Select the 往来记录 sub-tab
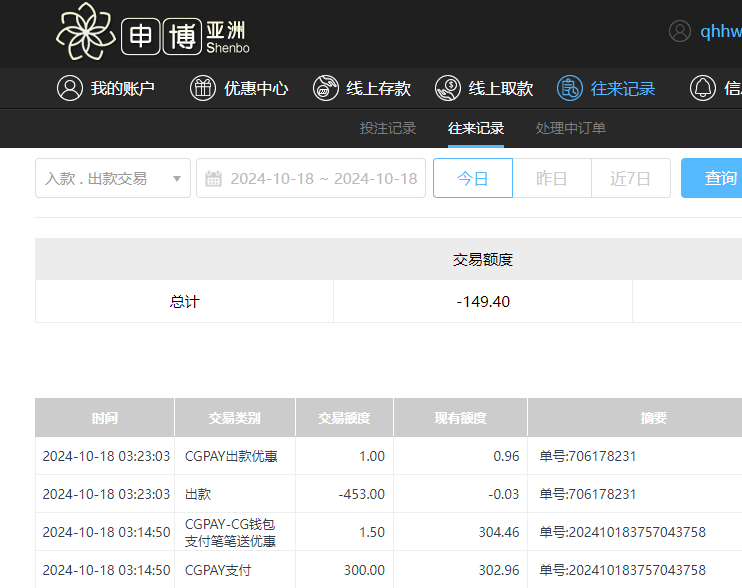Screen dimensions: 742x588 476,128
